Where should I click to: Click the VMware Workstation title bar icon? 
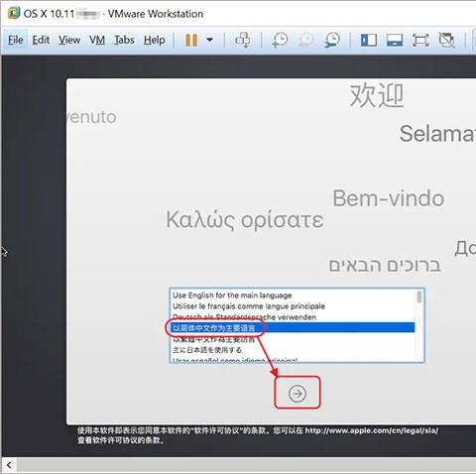coord(14,13)
